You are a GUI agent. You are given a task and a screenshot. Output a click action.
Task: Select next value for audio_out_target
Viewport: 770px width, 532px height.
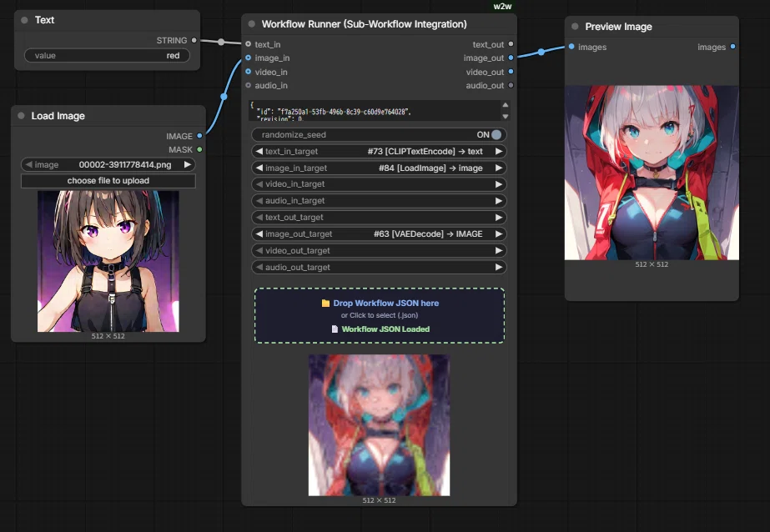tap(498, 268)
